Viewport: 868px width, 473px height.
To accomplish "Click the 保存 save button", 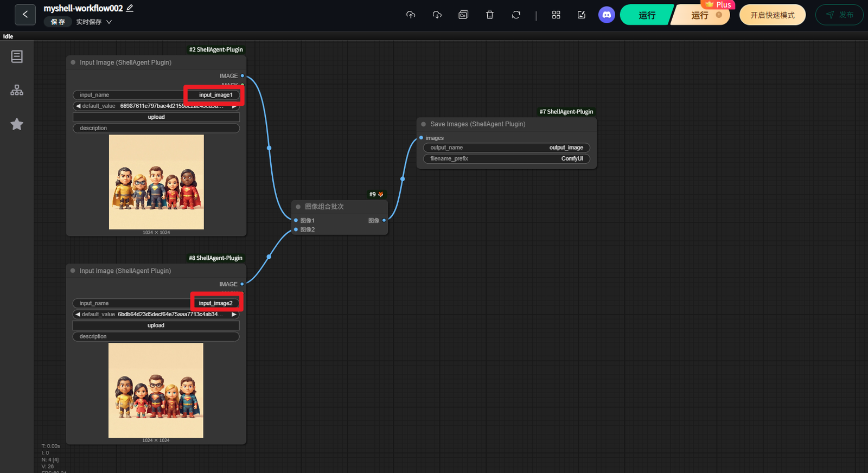I will click(58, 22).
